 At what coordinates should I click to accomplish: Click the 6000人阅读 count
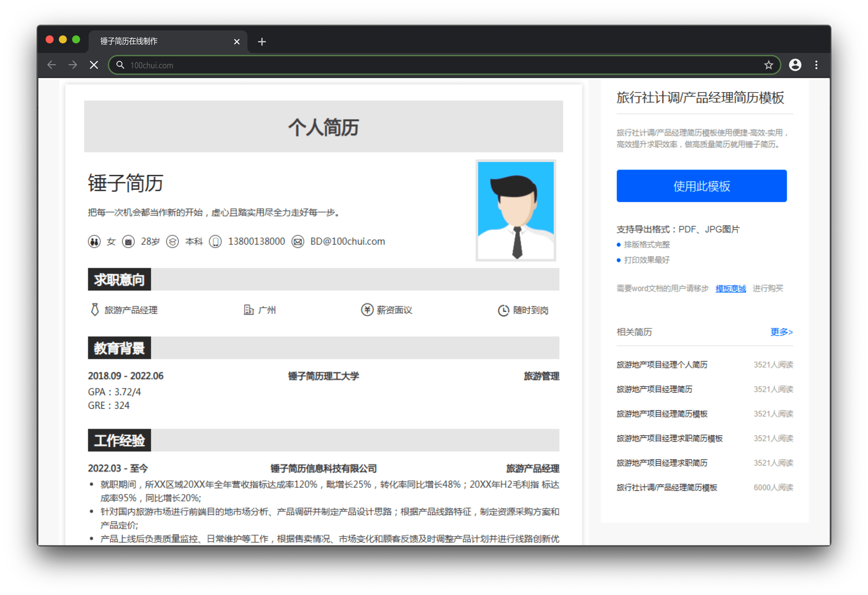pos(773,487)
